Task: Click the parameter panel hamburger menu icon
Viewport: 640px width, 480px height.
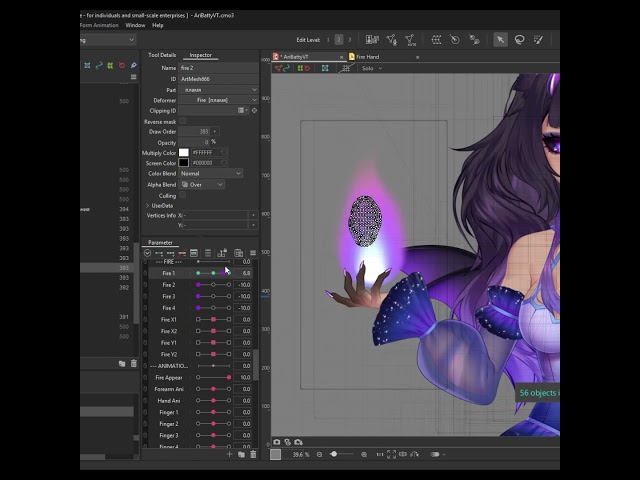Action: (253, 253)
